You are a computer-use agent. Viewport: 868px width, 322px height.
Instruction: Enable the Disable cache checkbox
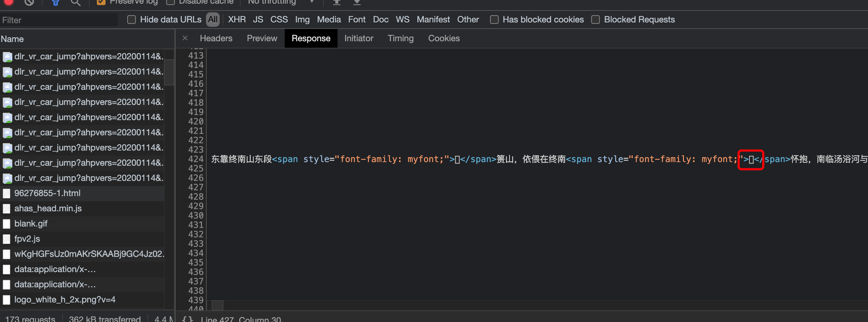tap(171, 2)
